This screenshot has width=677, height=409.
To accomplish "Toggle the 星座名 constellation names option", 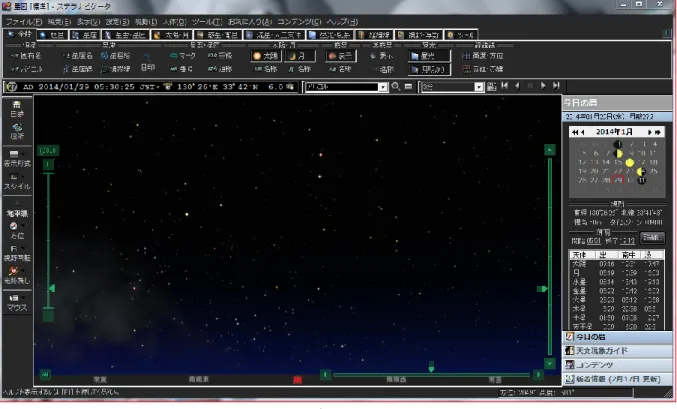I will (77, 56).
